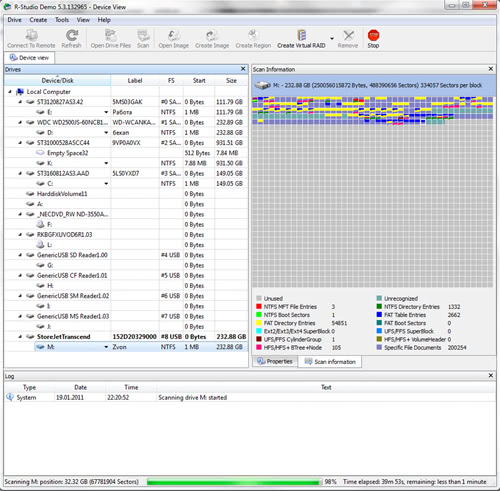Screen dimensions: 500x491
Task: Select the RKBGFXUVOD6R1.03 device
Action: pos(64,235)
